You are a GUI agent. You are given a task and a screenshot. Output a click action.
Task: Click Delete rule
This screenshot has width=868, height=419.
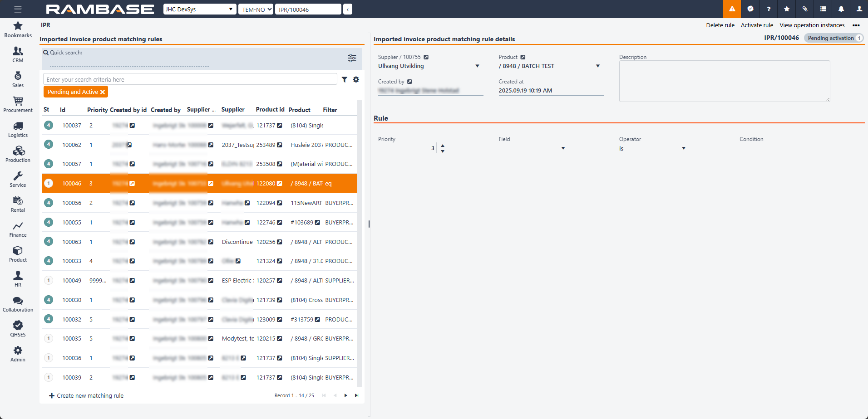tap(720, 25)
